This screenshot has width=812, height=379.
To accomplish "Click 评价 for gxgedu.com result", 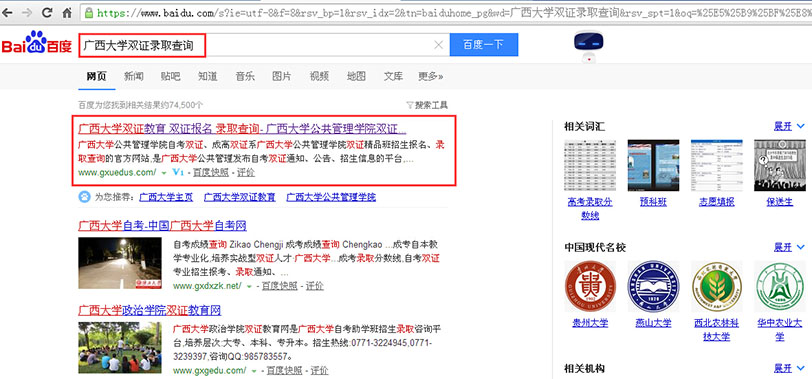I will (319, 371).
